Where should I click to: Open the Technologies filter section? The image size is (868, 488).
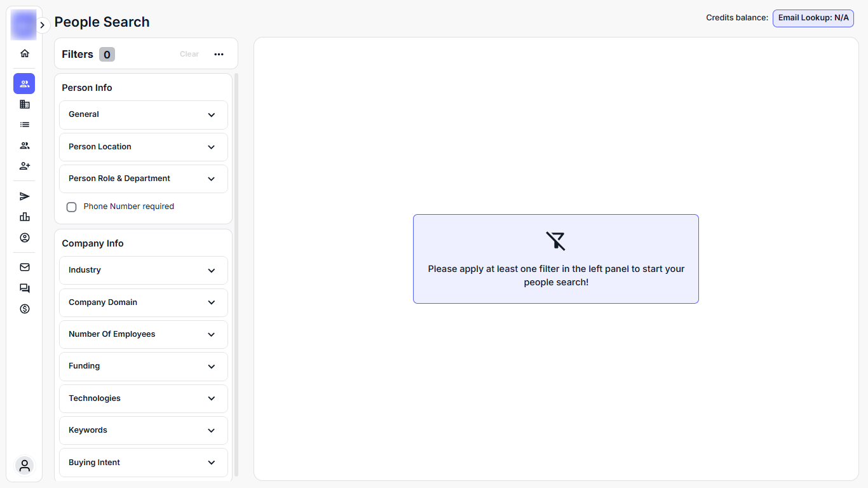point(144,398)
